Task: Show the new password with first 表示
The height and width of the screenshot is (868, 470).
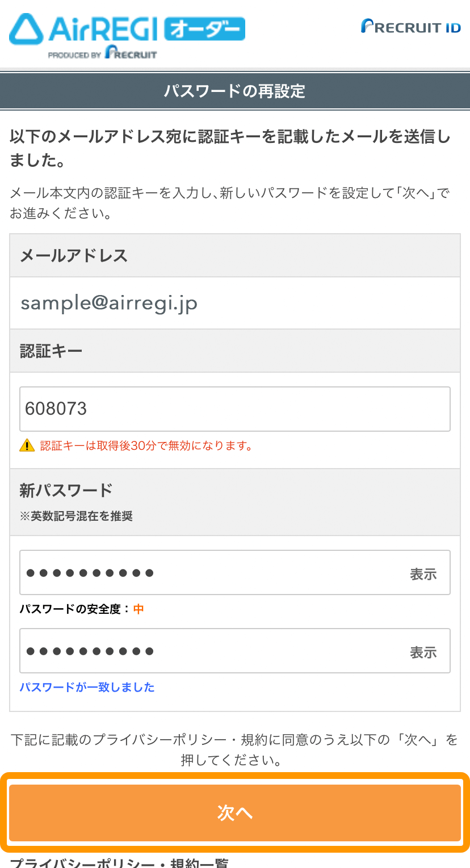Action: tap(423, 574)
